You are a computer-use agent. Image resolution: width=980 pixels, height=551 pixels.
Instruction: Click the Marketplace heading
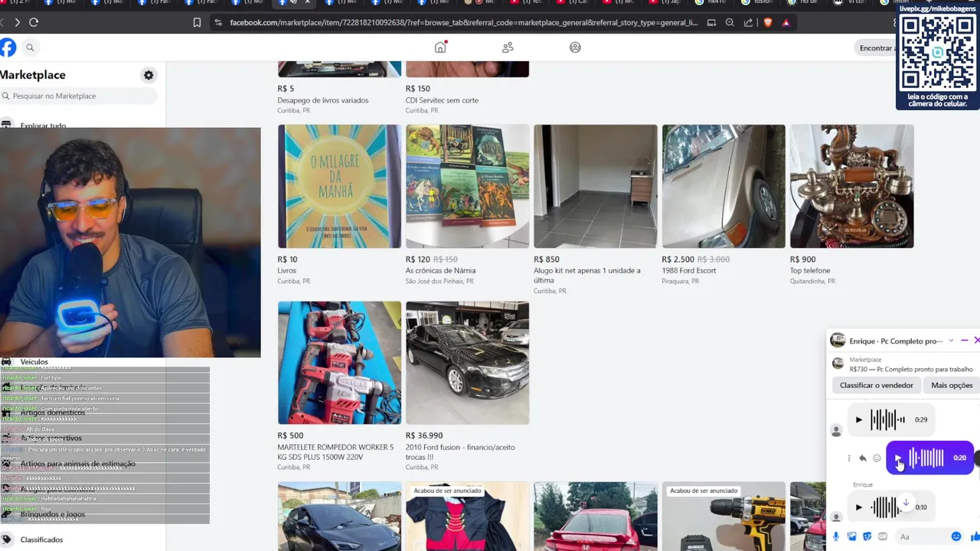33,75
